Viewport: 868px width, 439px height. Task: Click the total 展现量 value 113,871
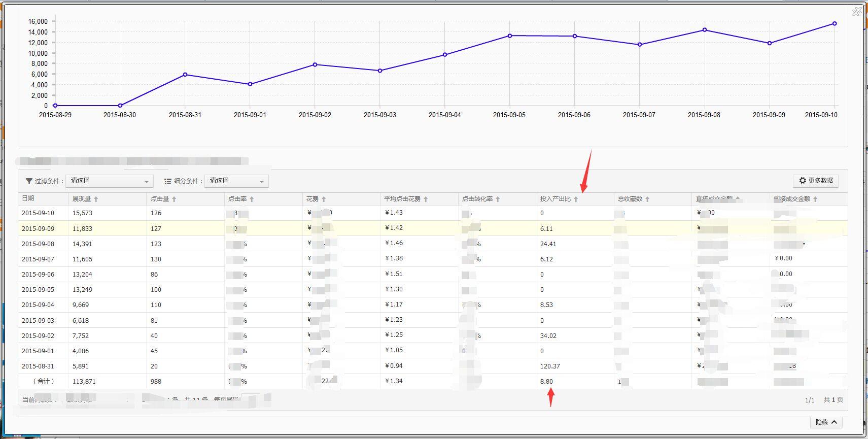click(x=84, y=382)
